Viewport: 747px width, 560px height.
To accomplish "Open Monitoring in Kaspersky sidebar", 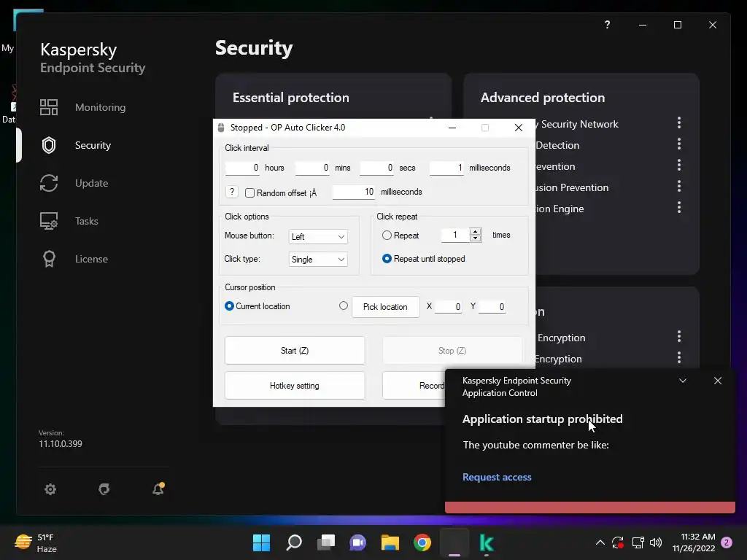I will coord(100,107).
